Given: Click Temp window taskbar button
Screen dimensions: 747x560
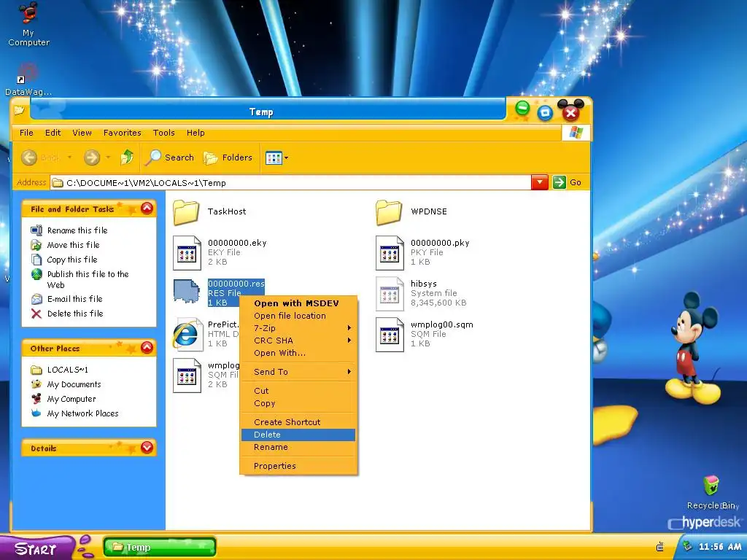Looking at the screenshot, I should [x=160, y=548].
